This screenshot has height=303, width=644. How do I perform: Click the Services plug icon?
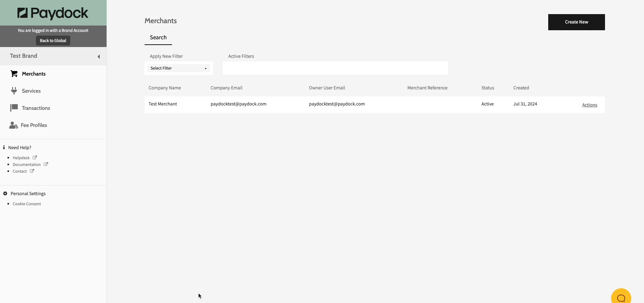(x=14, y=91)
